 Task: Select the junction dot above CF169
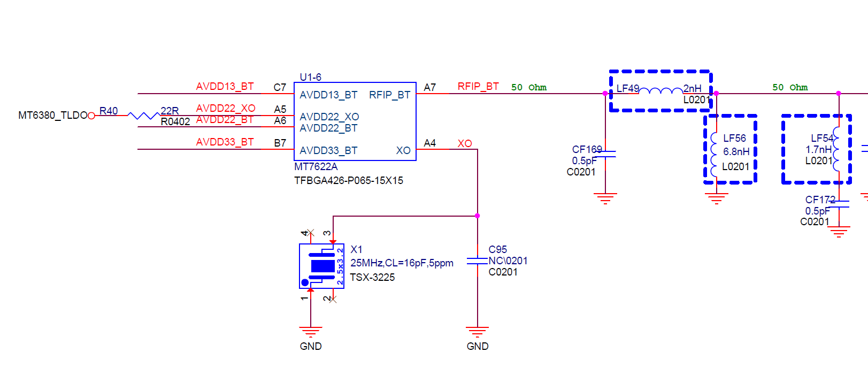point(605,94)
